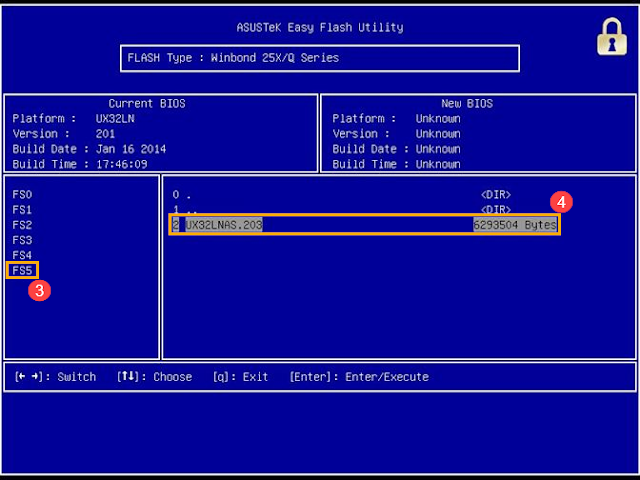The image size is (640, 480).
Task: Select the FS1 file system
Action: click(x=22, y=210)
